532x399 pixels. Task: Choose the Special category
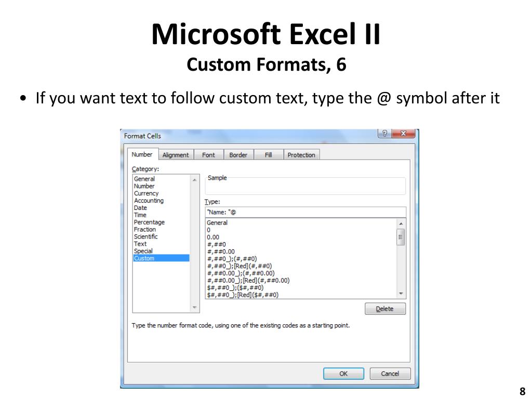click(x=143, y=251)
